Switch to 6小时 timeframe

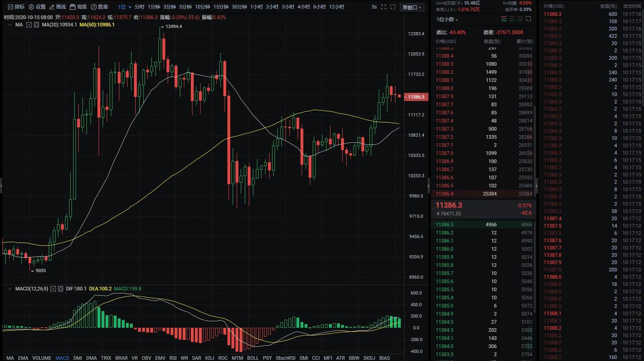319,7
